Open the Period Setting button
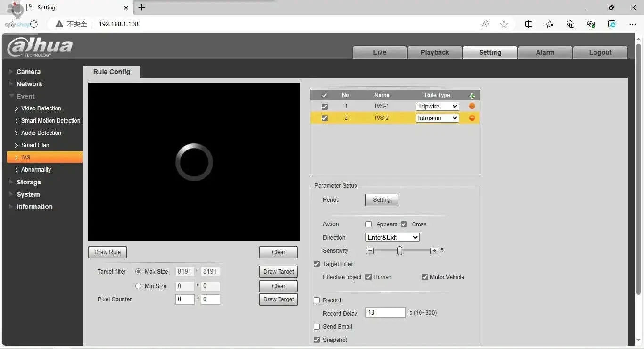The image size is (644, 349). tap(381, 200)
